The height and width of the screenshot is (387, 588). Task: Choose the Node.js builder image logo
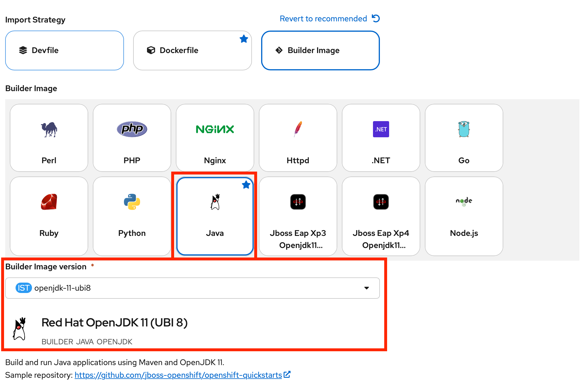coord(464,201)
